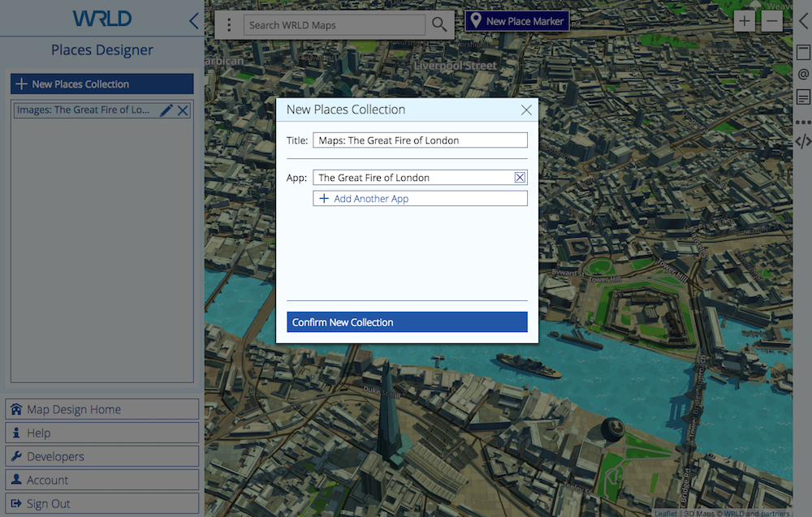Click the Title text field
The width and height of the screenshot is (812, 517).
[x=420, y=140]
